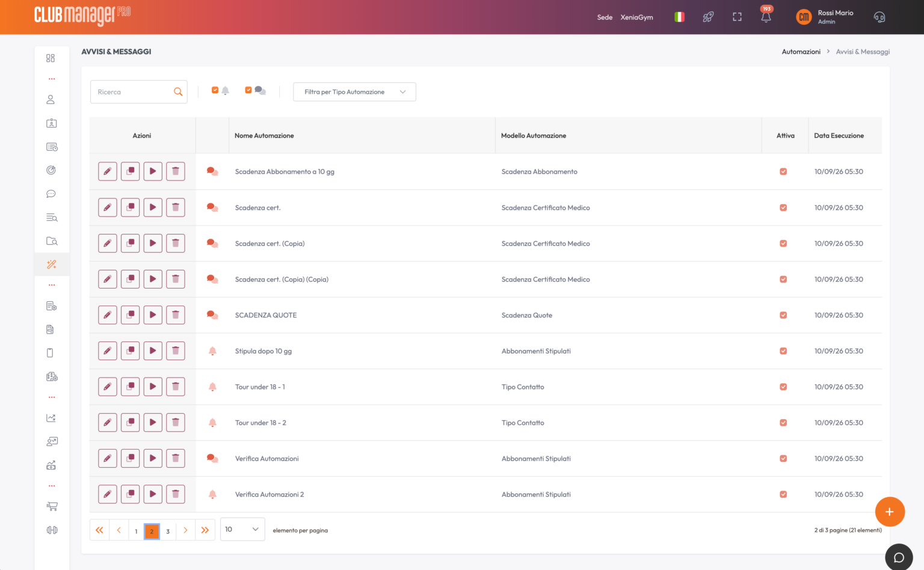
Task: Open Filtra per Tipo Automazione dropdown
Action: [354, 92]
